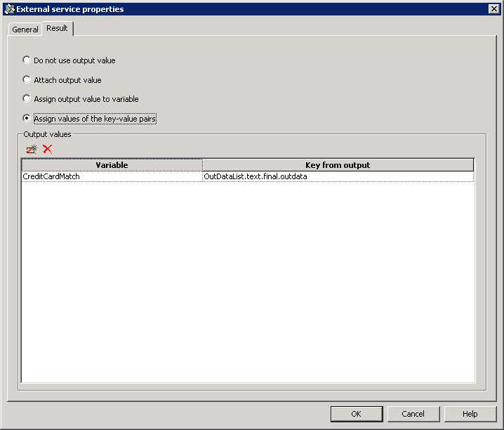Choose the Attach output value option
The image size is (504, 430).
pos(27,80)
